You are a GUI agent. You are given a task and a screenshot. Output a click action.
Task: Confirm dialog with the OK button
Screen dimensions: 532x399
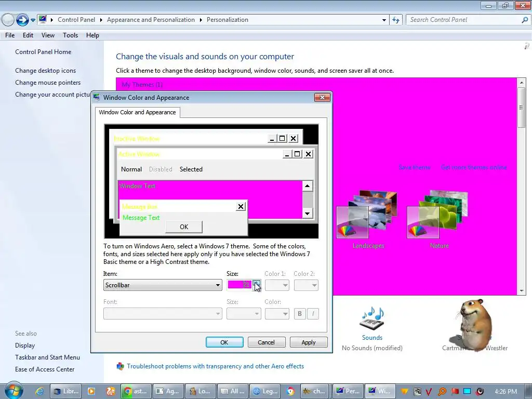[x=224, y=342]
